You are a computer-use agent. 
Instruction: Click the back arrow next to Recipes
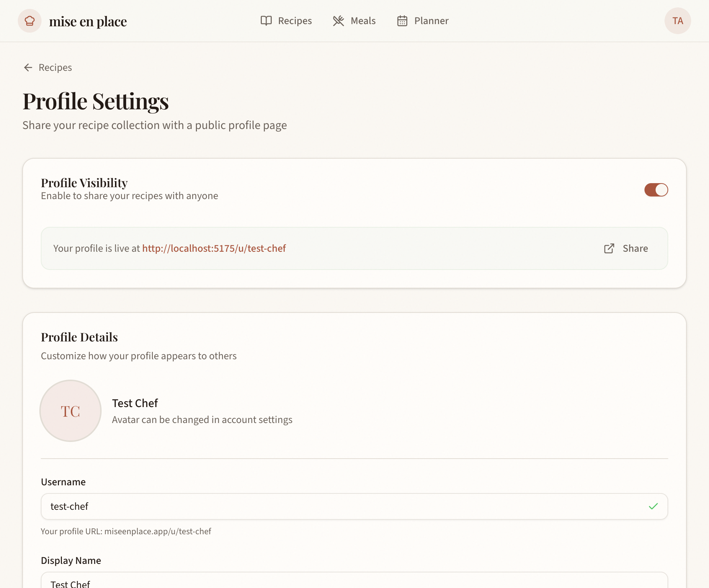(28, 67)
